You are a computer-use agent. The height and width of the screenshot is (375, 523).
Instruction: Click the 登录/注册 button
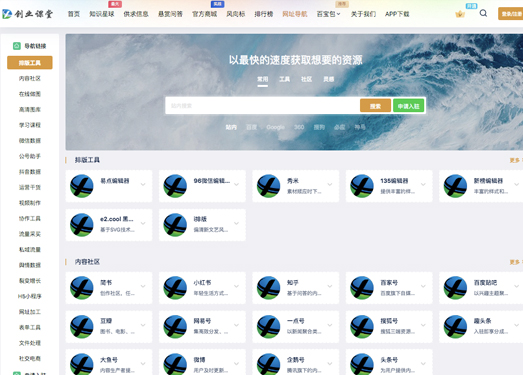coord(511,14)
